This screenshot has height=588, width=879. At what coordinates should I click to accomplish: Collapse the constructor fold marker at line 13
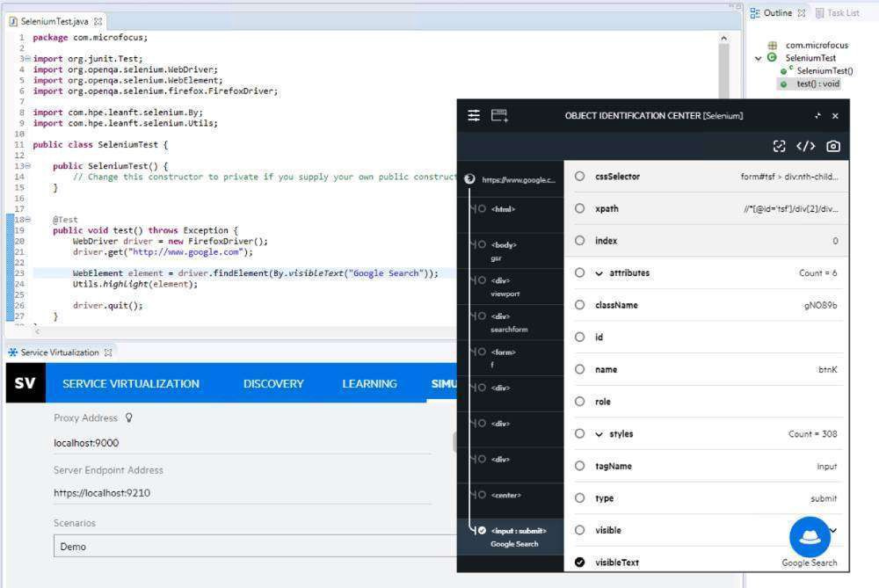[x=27, y=166]
